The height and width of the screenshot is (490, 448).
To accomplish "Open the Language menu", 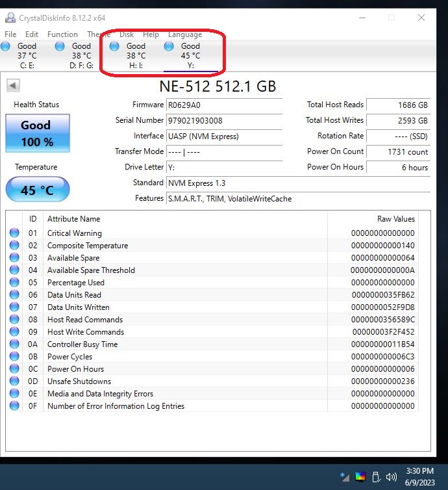I will (x=185, y=34).
